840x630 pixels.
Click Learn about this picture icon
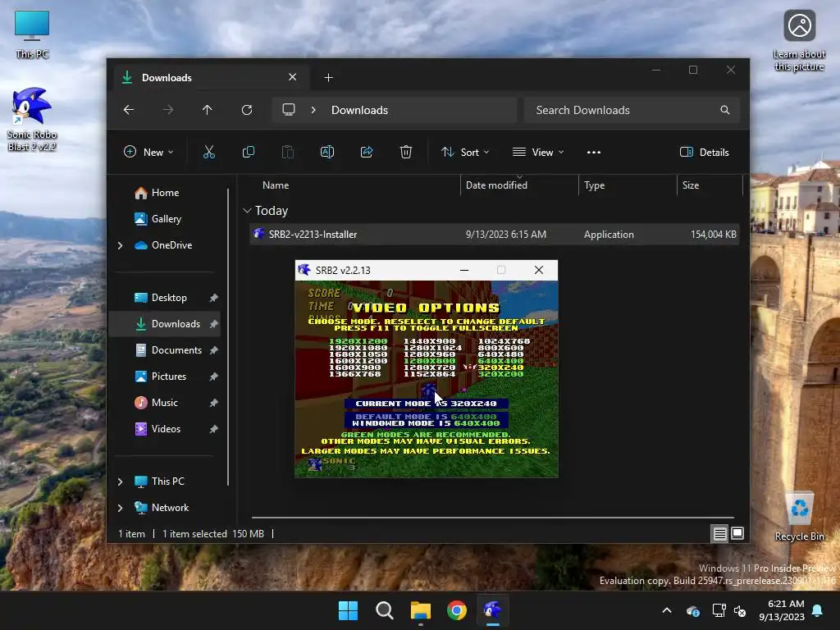799,41
